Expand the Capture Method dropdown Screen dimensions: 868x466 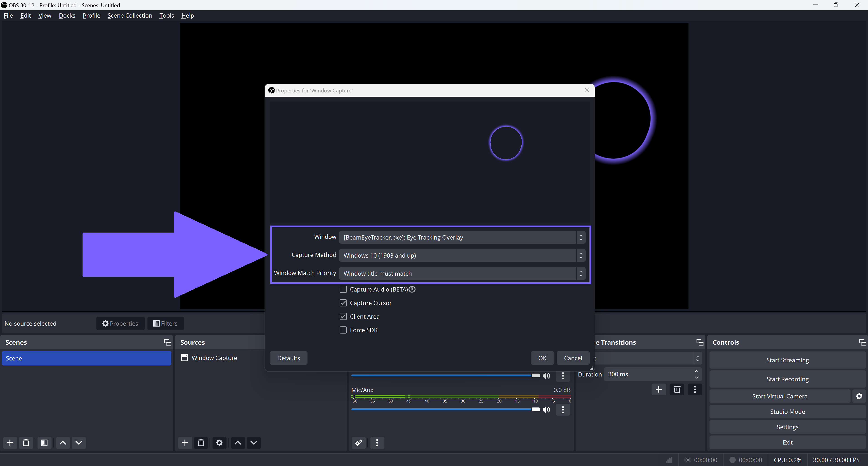[462, 255]
